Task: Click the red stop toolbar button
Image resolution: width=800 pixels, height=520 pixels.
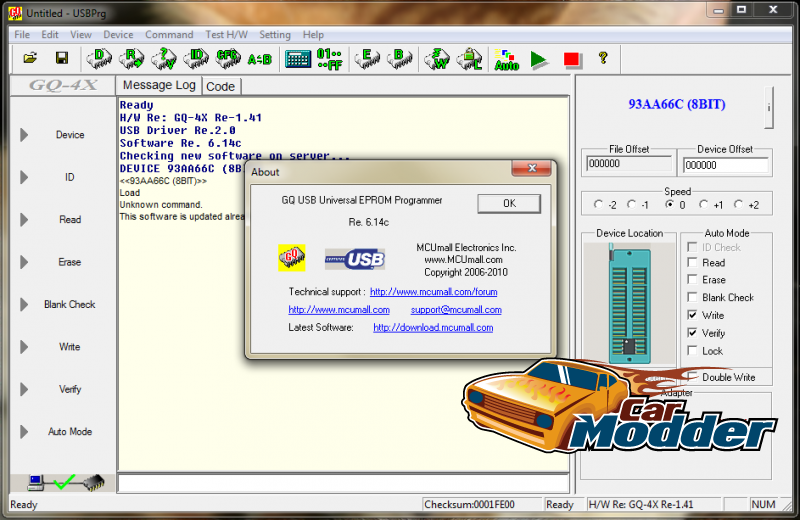Action: (571, 59)
